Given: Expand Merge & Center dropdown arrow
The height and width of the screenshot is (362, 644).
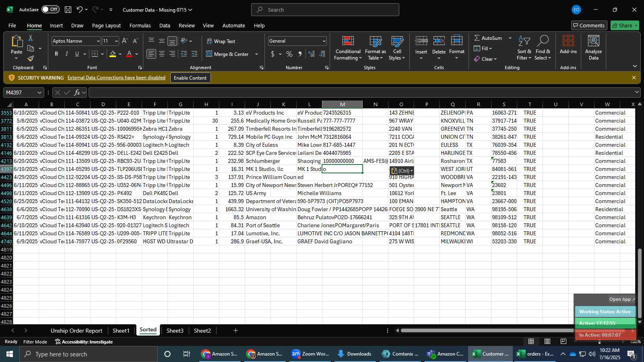Looking at the screenshot, I should [256, 54].
